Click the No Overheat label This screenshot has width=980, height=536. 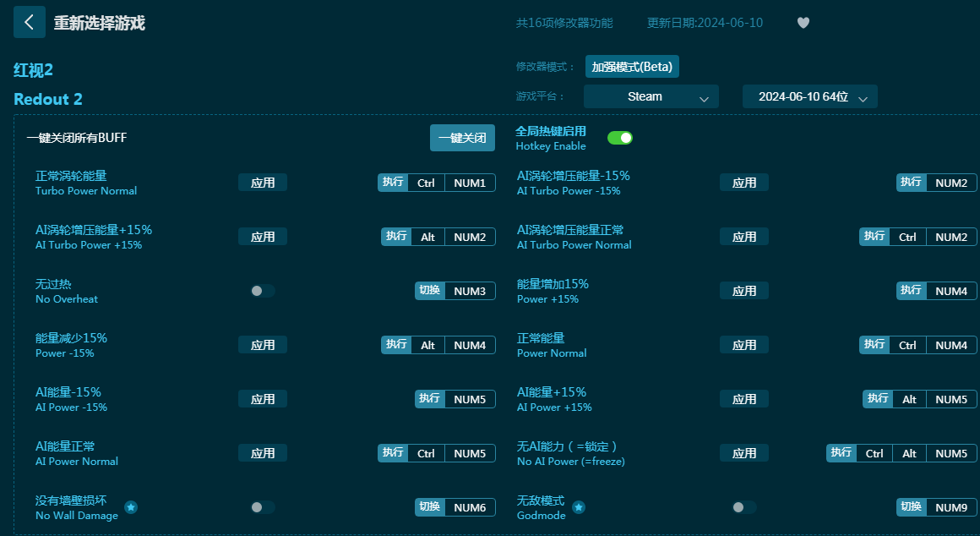tap(67, 299)
